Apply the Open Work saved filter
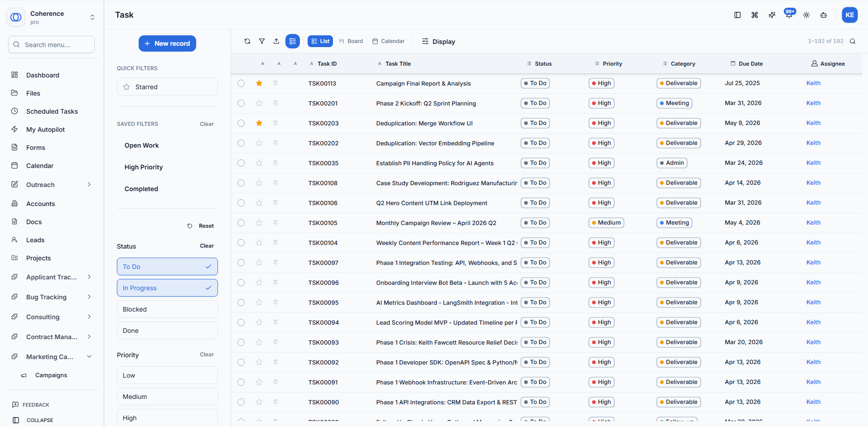This screenshot has height=427, width=868. click(142, 145)
